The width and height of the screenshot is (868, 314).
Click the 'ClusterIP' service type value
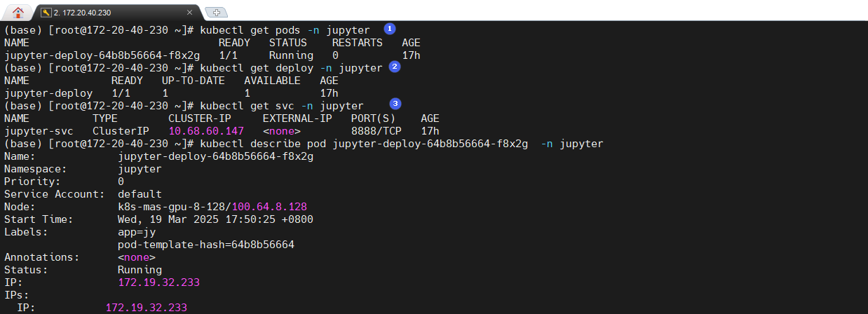(x=121, y=131)
